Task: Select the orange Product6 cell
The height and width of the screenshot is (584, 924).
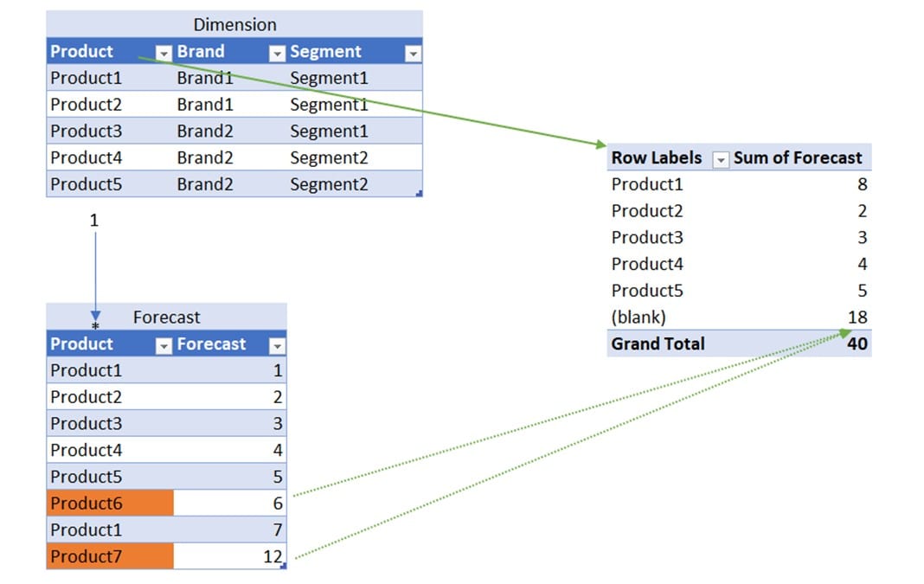Action: 110,503
